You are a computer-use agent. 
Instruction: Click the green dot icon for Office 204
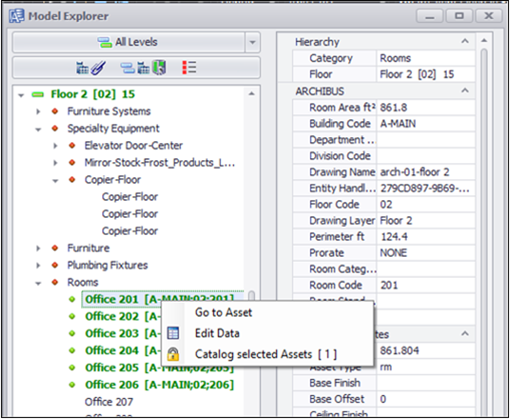point(72,351)
